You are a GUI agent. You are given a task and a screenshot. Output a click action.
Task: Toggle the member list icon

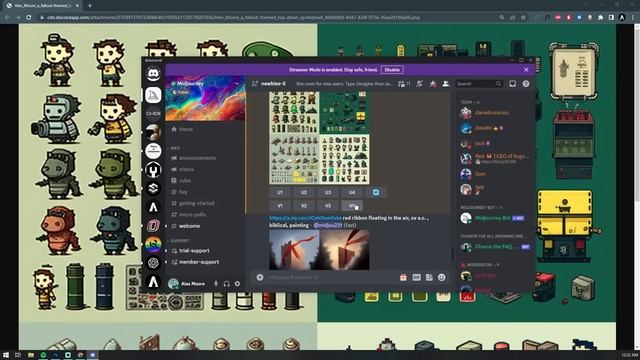click(x=446, y=84)
